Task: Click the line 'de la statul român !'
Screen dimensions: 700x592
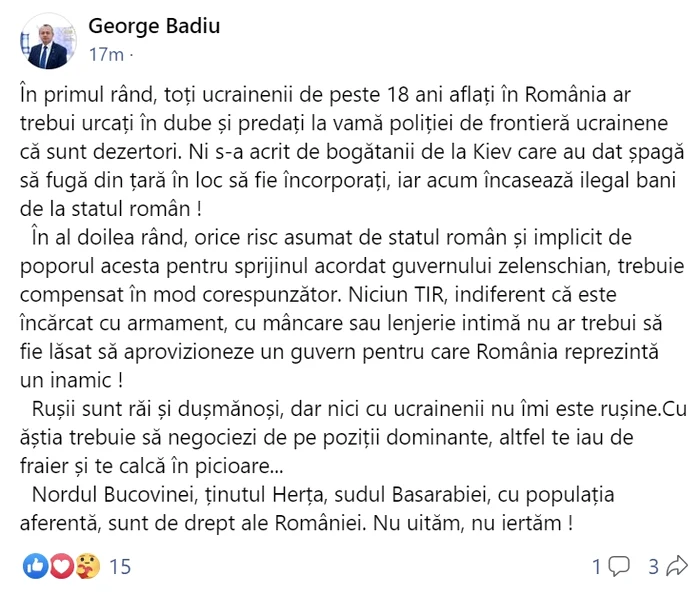Action: click(110, 209)
